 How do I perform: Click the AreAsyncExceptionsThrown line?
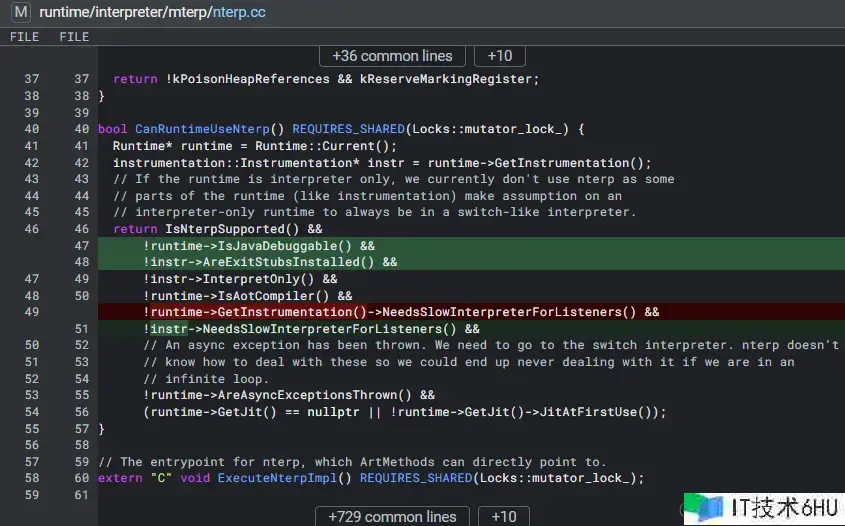pyautogui.click(x=289, y=395)
